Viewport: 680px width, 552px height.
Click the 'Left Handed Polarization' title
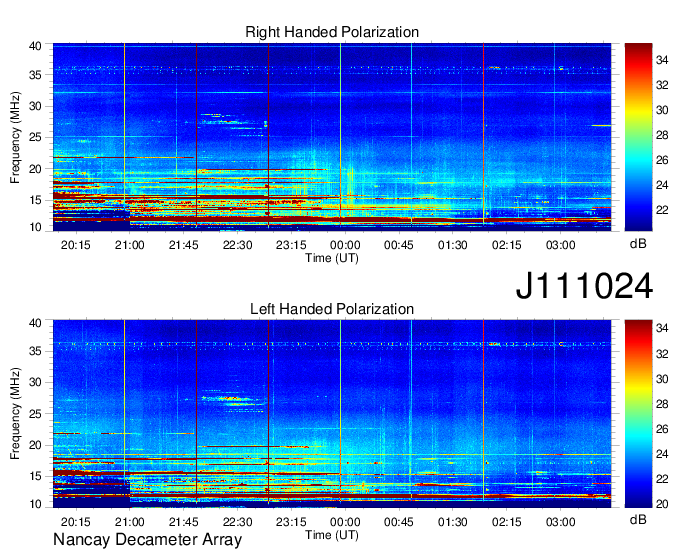coord(332,309)
